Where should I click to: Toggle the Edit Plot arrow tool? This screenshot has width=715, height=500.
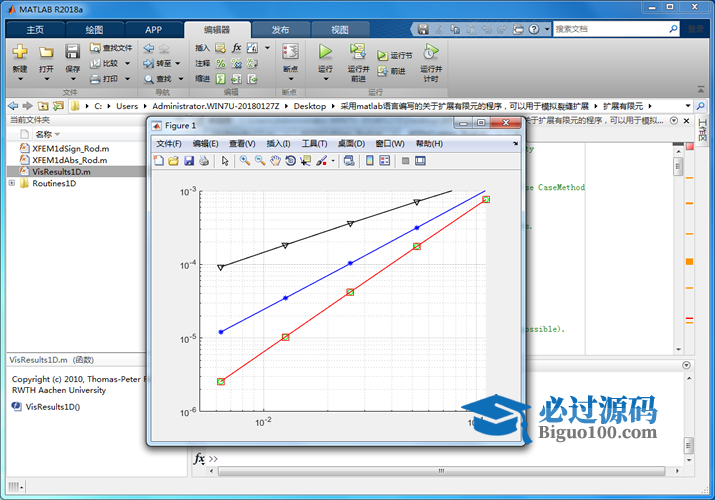[x=225, y=161]
